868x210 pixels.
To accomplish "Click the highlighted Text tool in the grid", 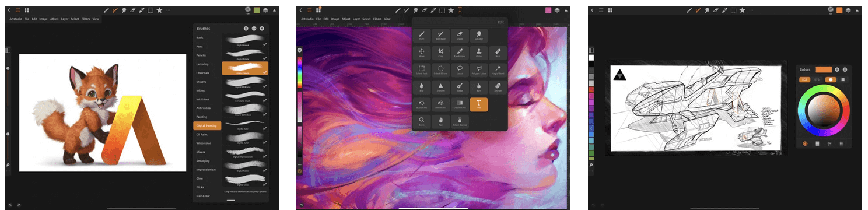I will [x=478, y=104].
